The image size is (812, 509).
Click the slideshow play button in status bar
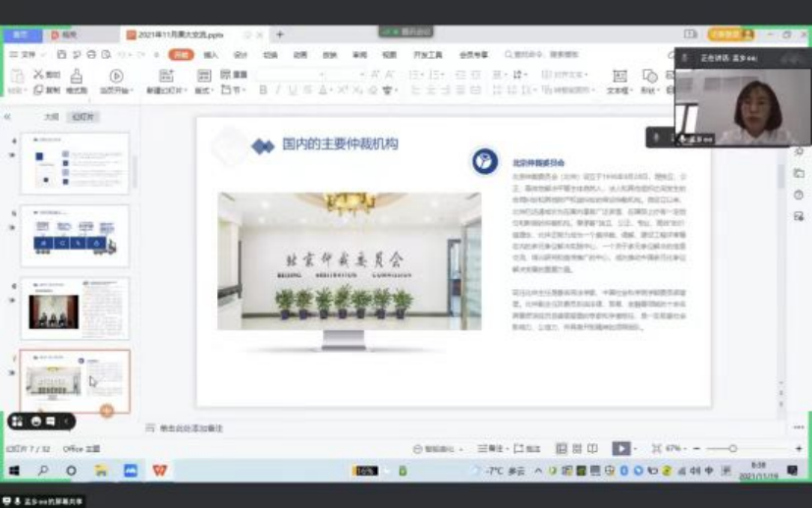coord(620,448)
